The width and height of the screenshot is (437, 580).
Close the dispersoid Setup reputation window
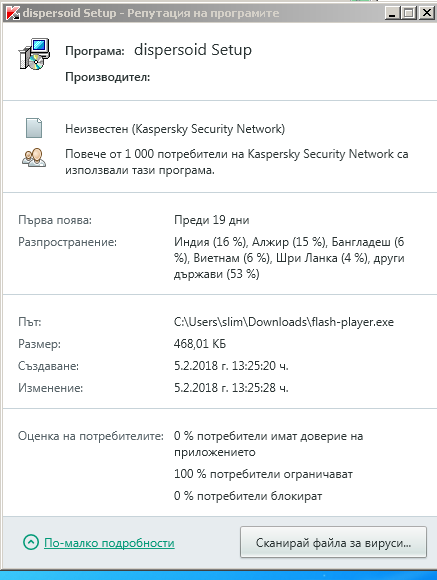426,13
